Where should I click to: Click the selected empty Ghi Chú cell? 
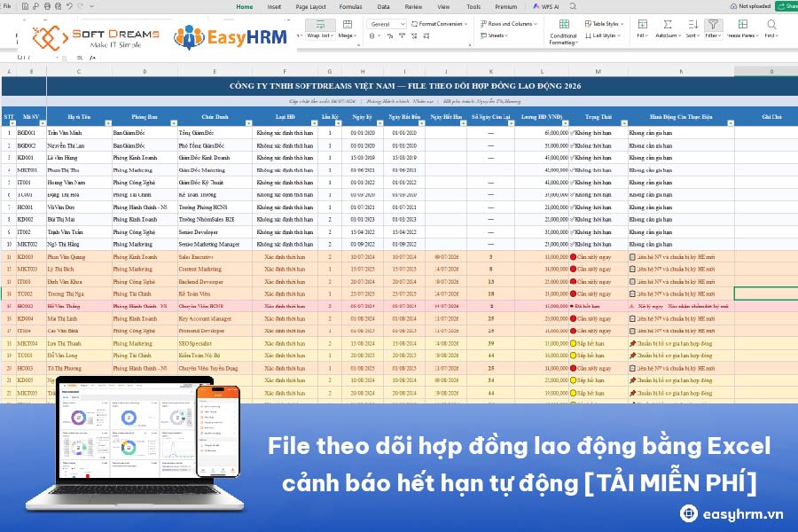pyautogui.click(x=766, y=293)
